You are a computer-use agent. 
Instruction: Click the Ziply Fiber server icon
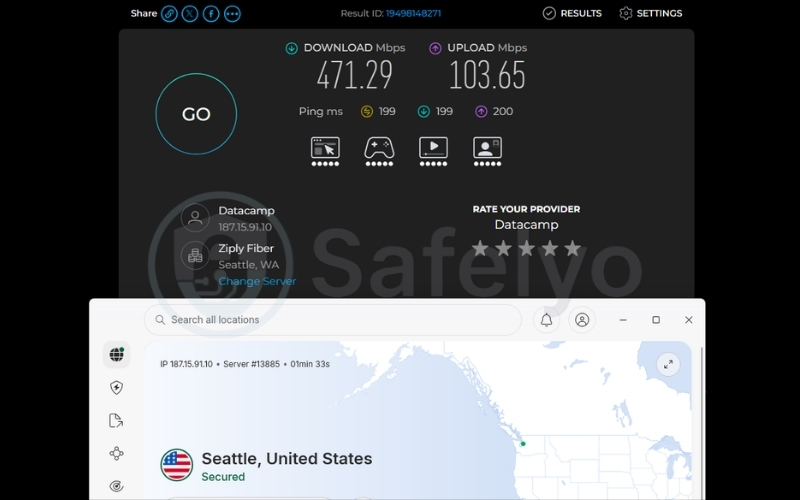click(195, 256)
